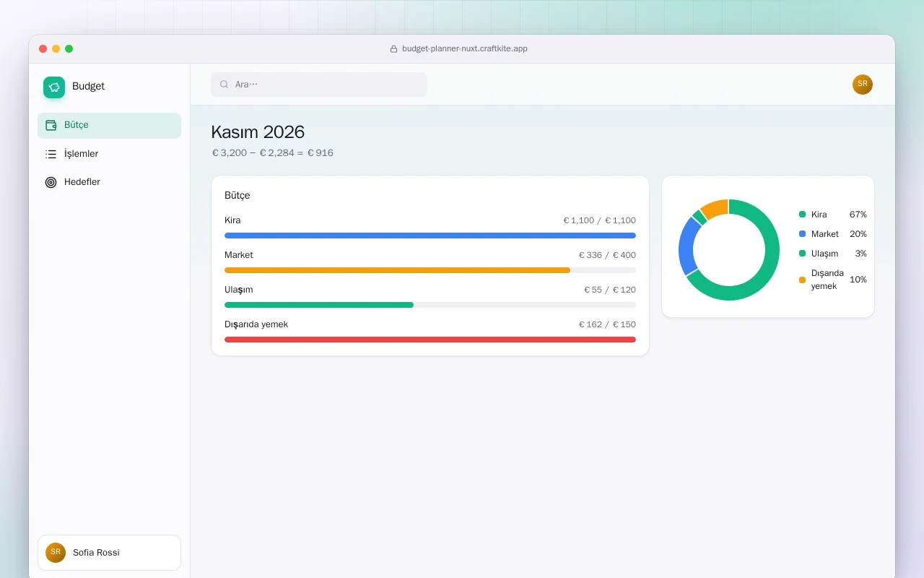Click the "Market" label in the budget list
924x578 pixels.
tap(239, 255)
